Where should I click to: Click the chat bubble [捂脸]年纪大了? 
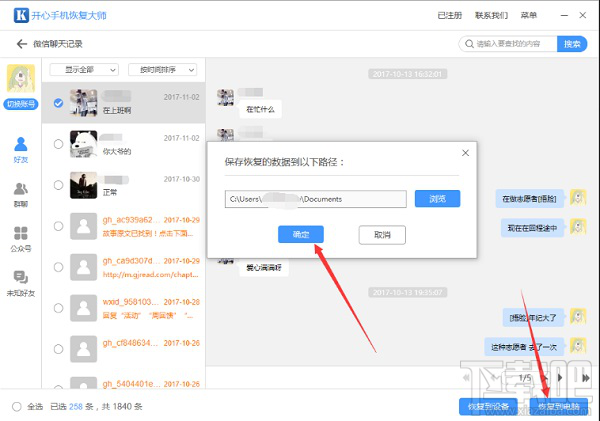pyautogui.click(x=533, y=318)
